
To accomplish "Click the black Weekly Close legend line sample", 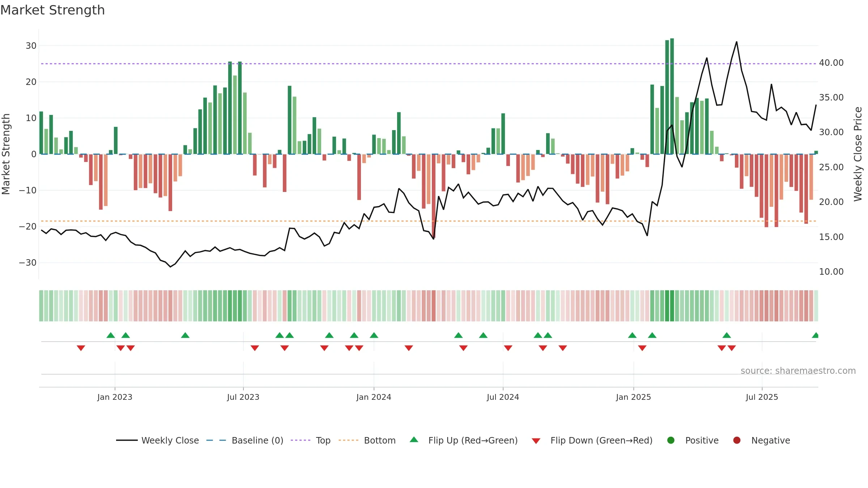I will coord(127,440).
